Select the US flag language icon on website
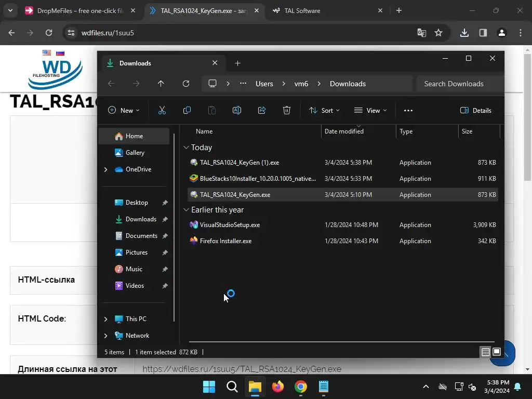 (x=47, y=52)
